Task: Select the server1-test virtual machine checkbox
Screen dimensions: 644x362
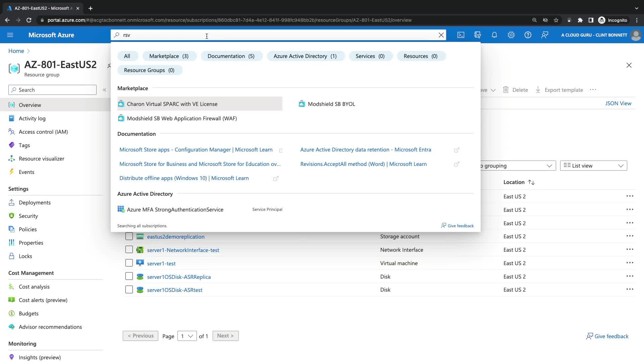Action: [129, 263]
